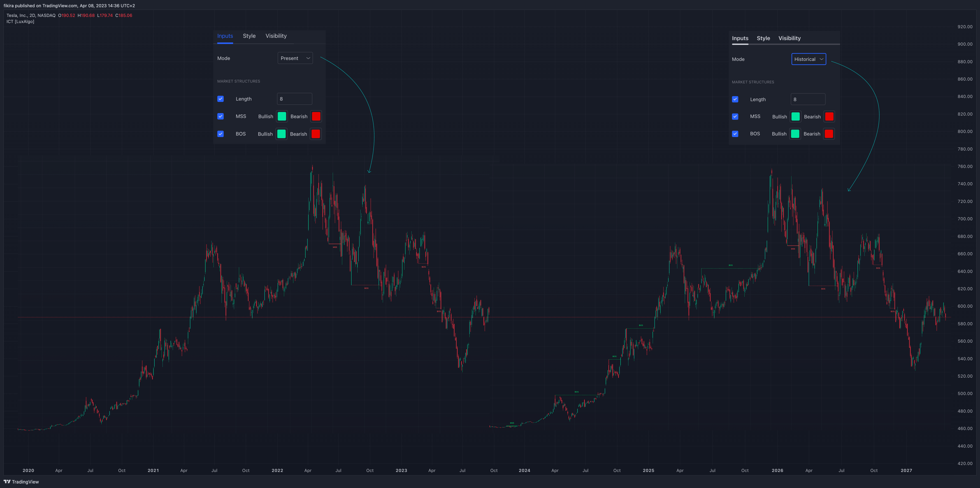
Task: Pick MSS Bearish color in left panel
Action: 316,116
